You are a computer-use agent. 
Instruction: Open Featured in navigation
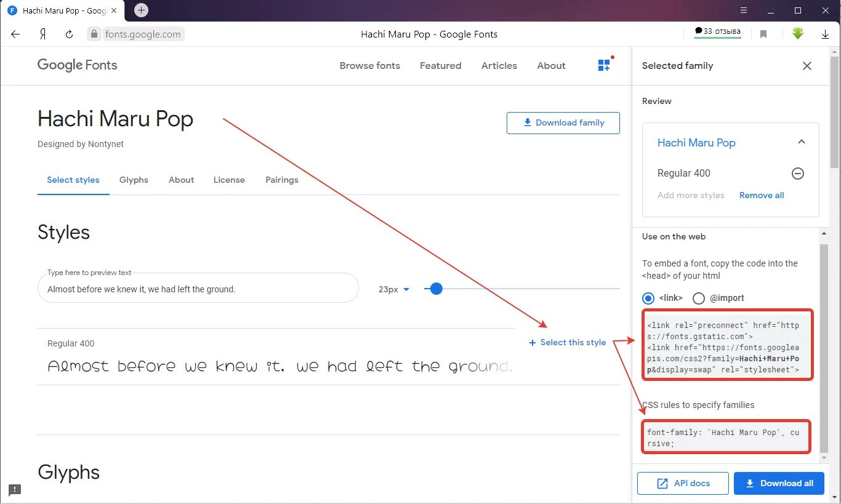441,65
